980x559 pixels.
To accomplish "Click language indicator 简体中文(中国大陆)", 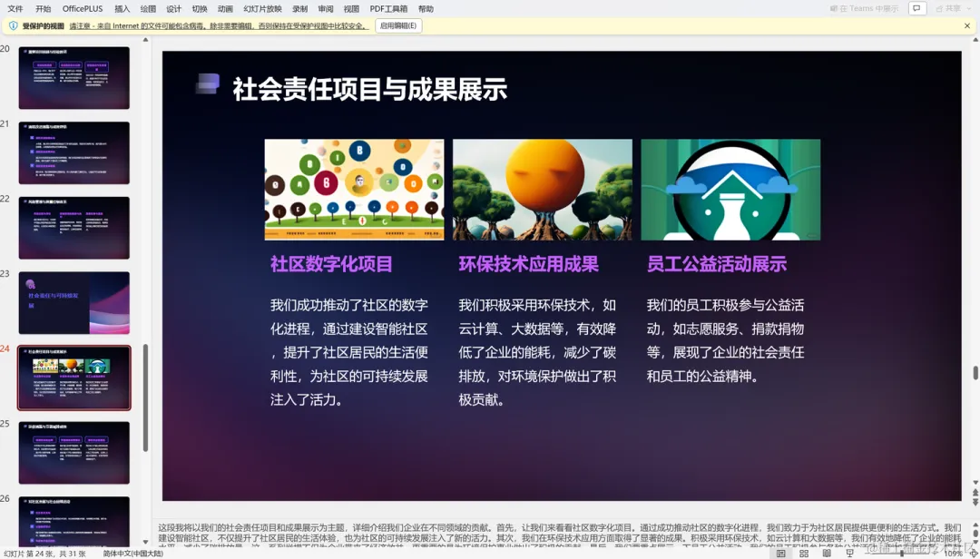I will (132, 554).
